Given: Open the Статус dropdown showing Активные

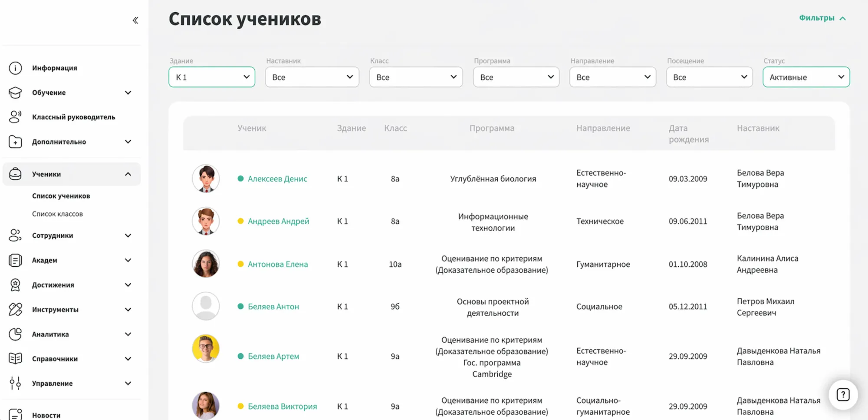Looking at the screenshot, I should 806,77.
